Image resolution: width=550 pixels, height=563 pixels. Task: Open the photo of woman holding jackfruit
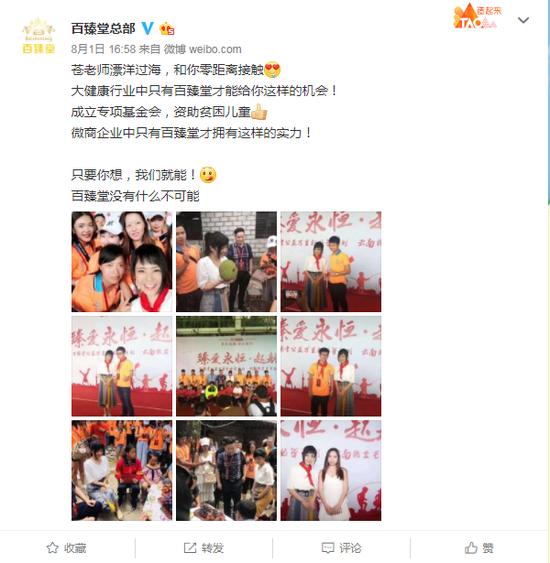(x=226, y=261)
